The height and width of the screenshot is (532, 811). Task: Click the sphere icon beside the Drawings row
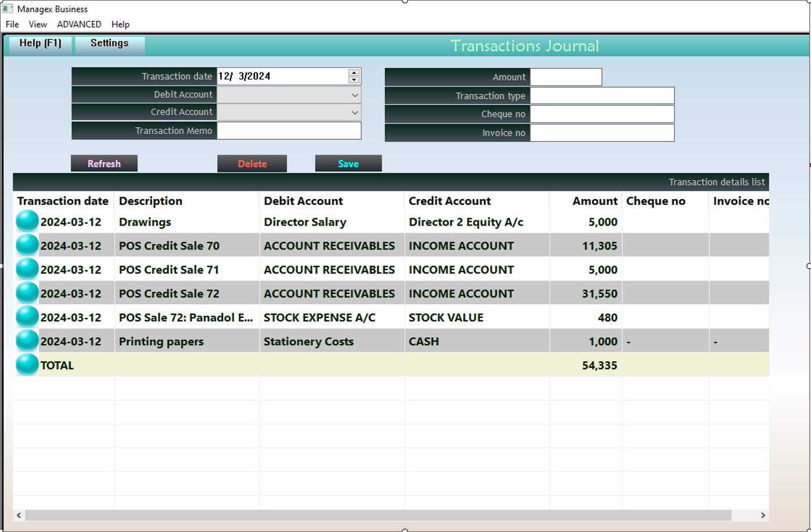(26, 221)
